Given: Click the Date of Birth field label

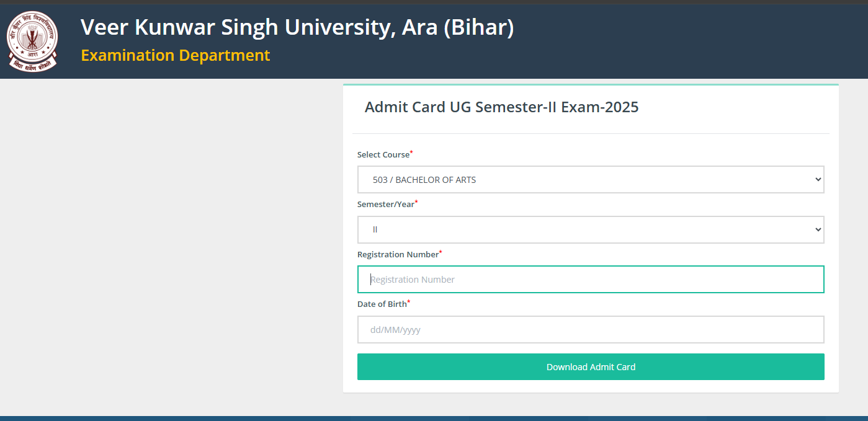Looking at the screenshot, I should coord(382,304).
